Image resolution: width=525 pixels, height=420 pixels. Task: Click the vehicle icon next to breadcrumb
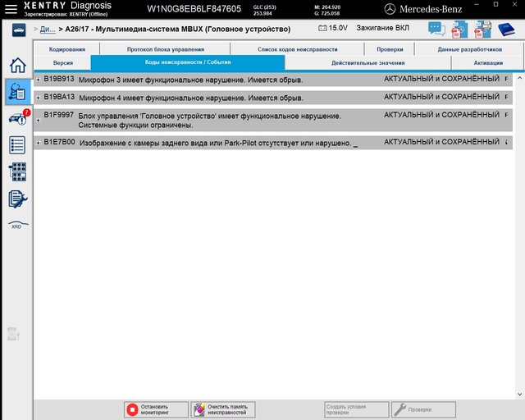coord(19,30)
